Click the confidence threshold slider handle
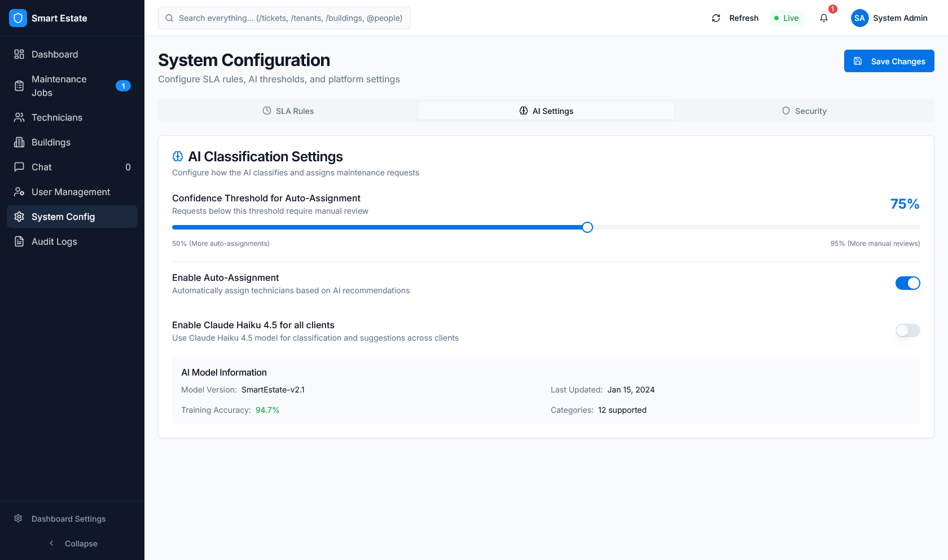Screen dimensions: 948x560 (x=587, y=227)
